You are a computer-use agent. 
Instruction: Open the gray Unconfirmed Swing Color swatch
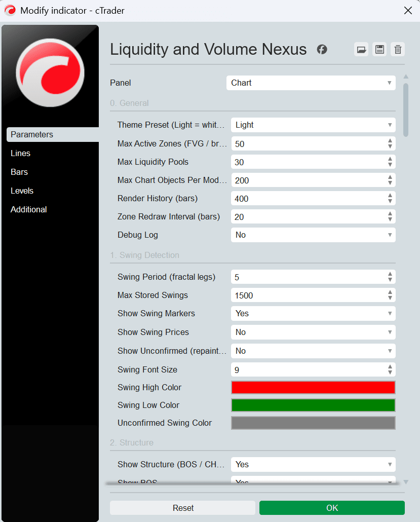pos(313,423)
